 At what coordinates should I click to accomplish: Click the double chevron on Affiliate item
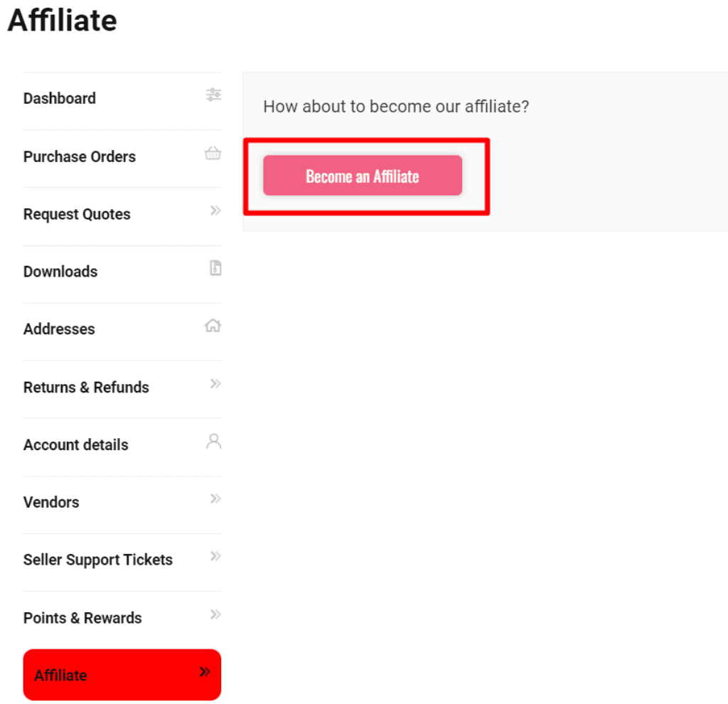pyautogui.click(x=205, y=672)
